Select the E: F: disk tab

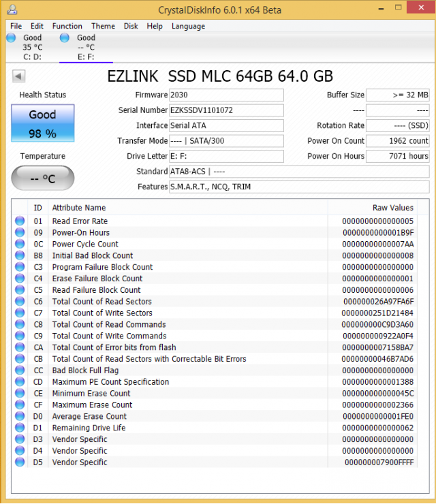pyautogui.click(x=86, y=47)
